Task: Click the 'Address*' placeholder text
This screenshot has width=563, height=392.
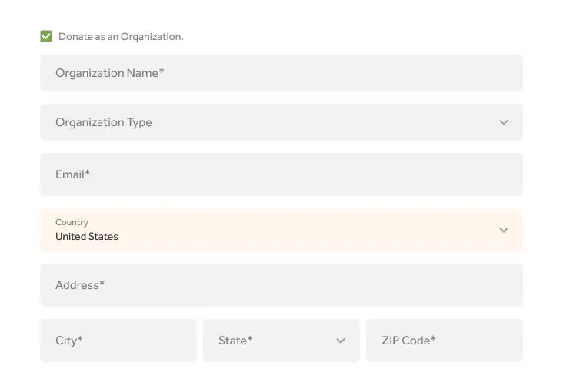Action: tap(80, 285)
